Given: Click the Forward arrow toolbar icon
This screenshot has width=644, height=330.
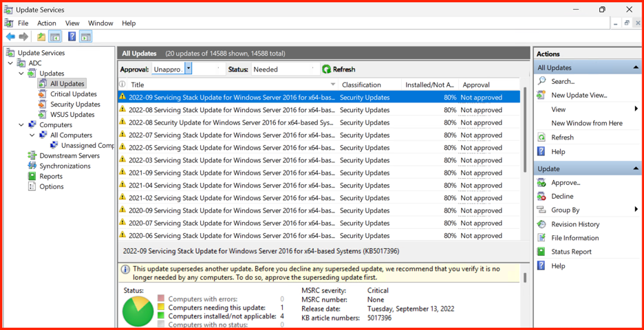Looking at the screenshot, I should click(x=23, y=37).
